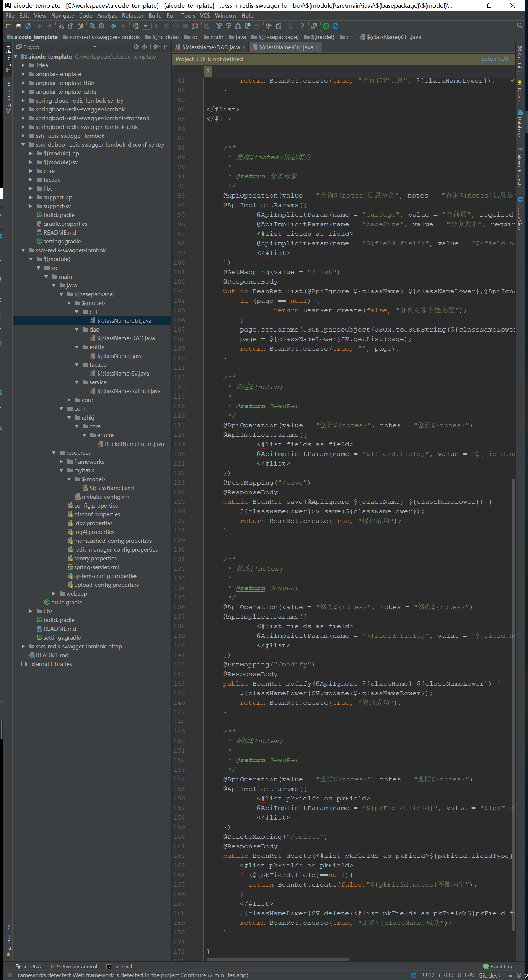Toggle the read-only lock in status bar

tap(510, 975)
